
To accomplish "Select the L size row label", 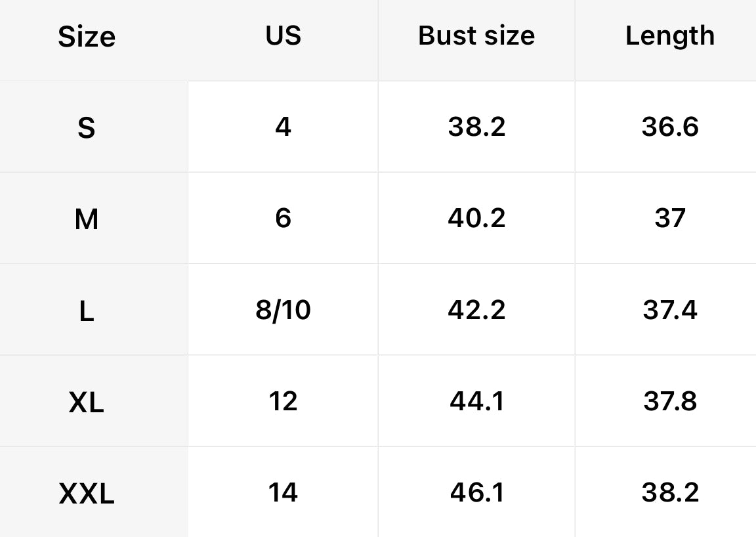I will point(87,311).
